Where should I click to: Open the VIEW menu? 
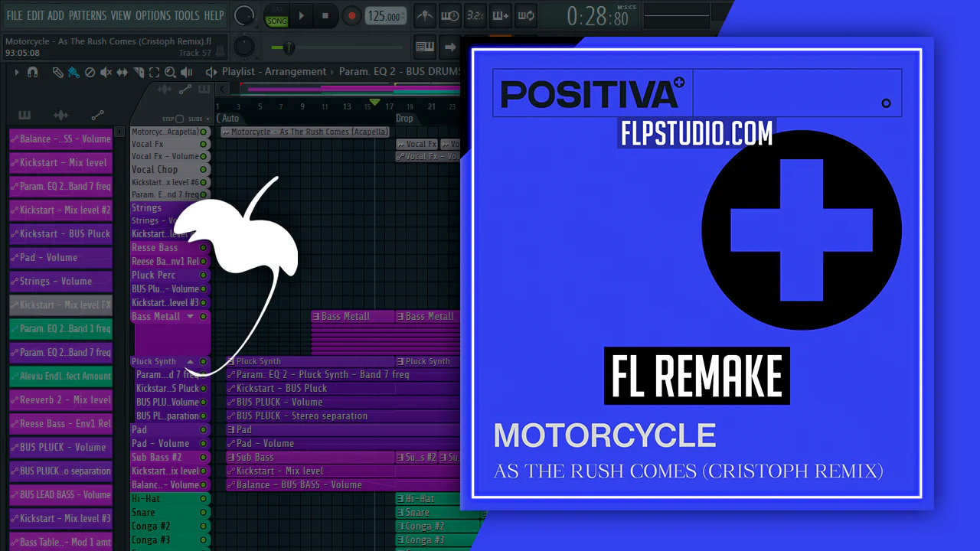pos(121,15)
